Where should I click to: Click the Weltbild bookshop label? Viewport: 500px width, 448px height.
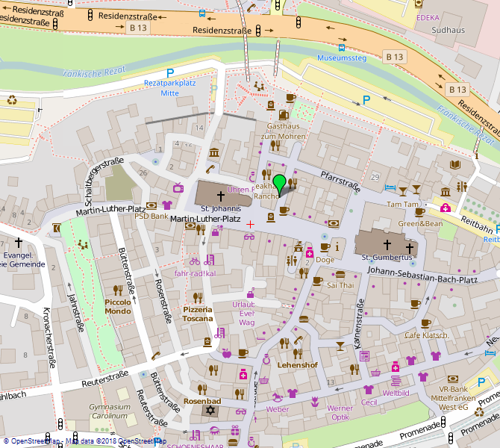click(395, 392)
